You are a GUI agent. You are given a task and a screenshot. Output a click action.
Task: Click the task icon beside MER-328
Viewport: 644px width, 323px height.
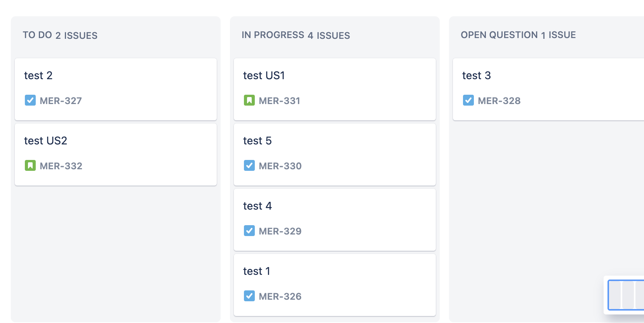coord(468,101)
